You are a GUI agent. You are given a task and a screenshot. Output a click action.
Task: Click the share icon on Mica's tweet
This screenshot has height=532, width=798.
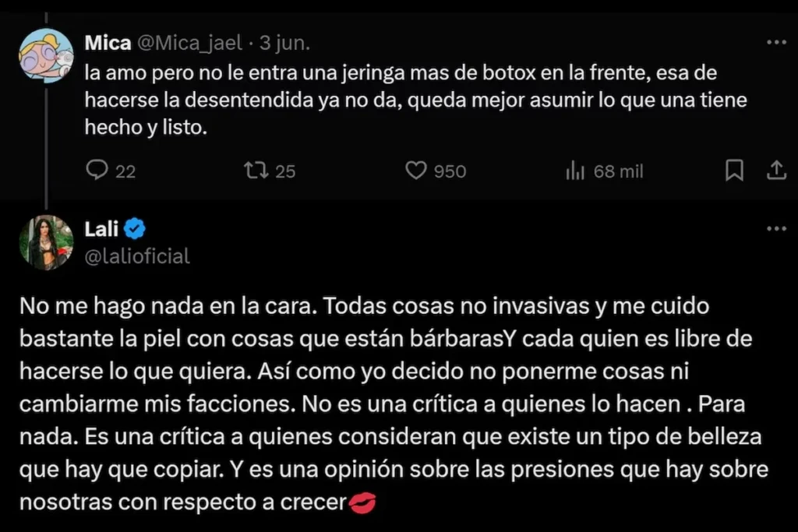[x=776, y=171]
